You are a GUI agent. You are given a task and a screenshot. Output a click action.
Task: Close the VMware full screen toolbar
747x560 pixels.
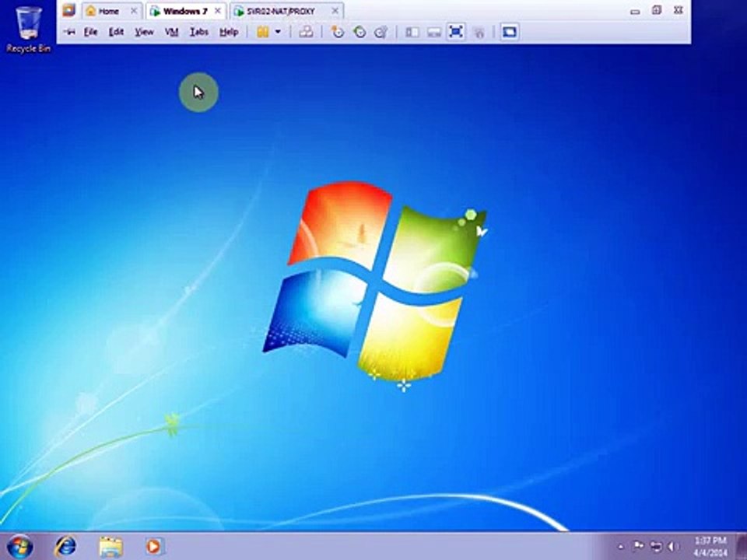[679, 10]
